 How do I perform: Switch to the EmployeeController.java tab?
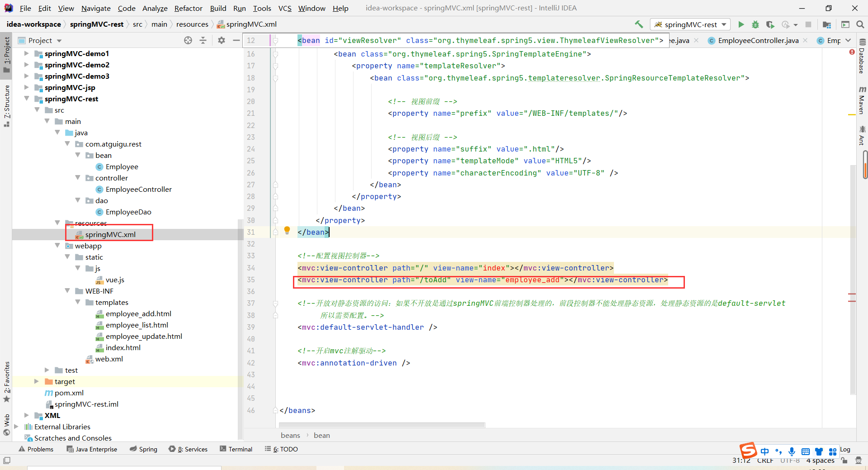click(758, 40)
